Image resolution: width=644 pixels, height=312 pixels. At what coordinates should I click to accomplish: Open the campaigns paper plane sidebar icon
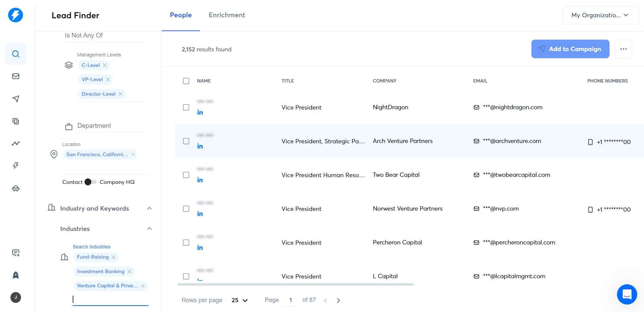point(16,99)
